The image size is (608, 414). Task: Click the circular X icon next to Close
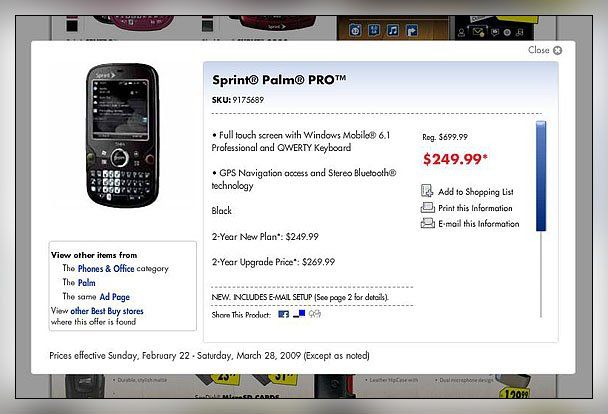557,50
